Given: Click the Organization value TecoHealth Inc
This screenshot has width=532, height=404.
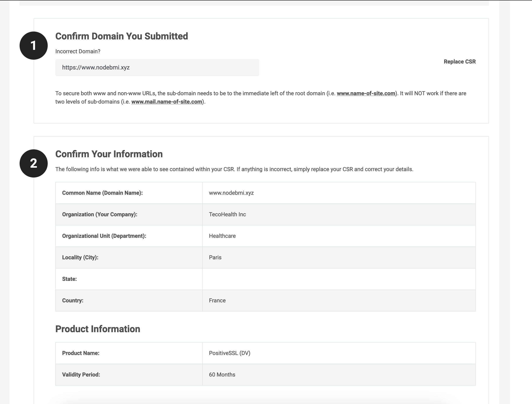Looking at the screenshot, I should click(x=227, y=214).
